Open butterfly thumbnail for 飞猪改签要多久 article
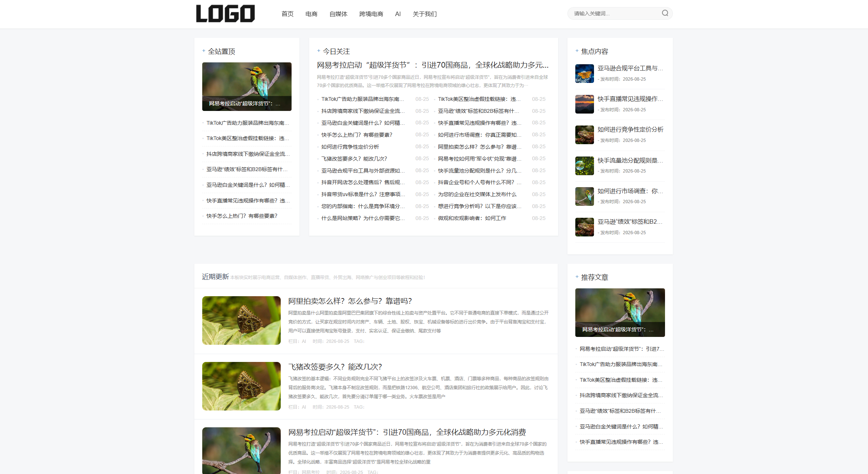Viewport: 868px width, 474px height. (241, 386)
